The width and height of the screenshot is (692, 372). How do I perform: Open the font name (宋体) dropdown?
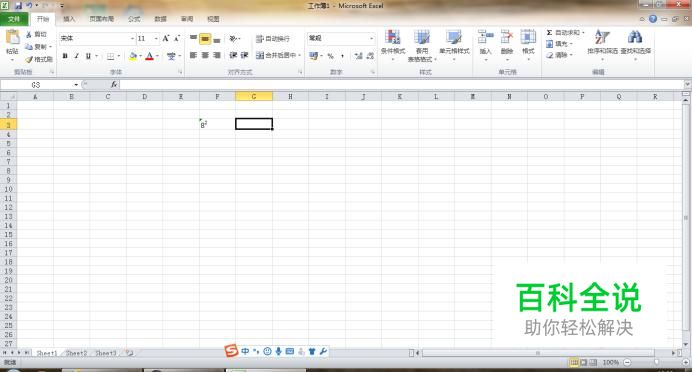pyautogui.click(x=132, y=39)
